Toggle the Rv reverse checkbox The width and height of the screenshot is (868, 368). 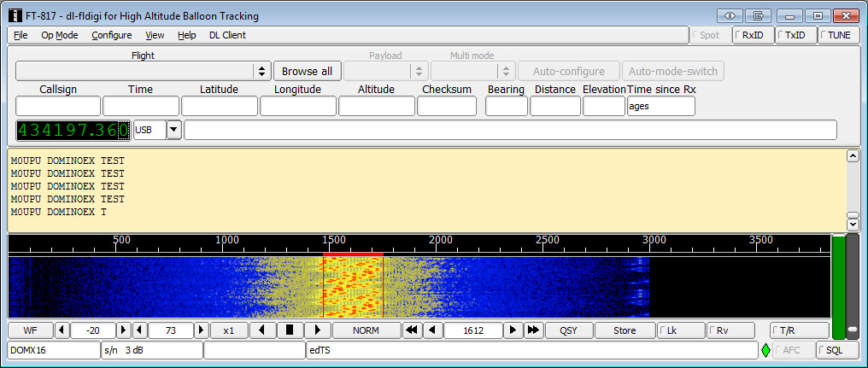[730, 331]
